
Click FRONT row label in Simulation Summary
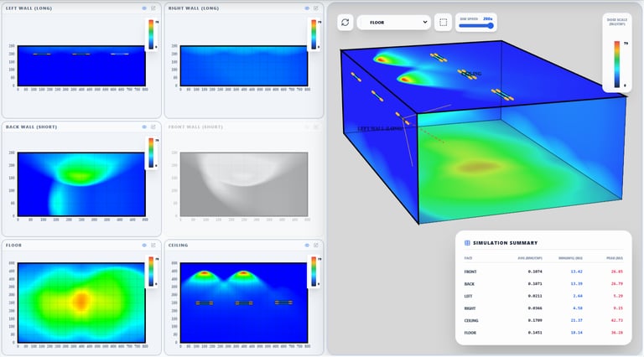[x=470, y=272]
